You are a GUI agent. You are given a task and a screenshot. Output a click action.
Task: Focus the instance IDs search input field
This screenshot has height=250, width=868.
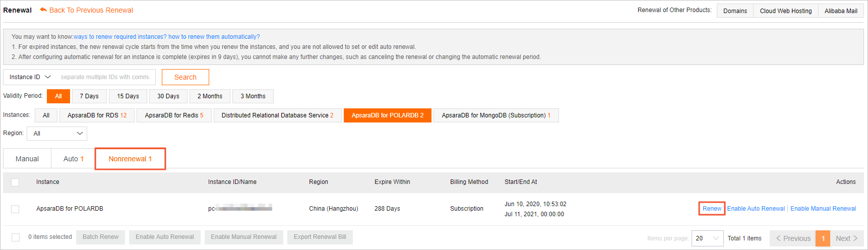(x=105, y=77)
